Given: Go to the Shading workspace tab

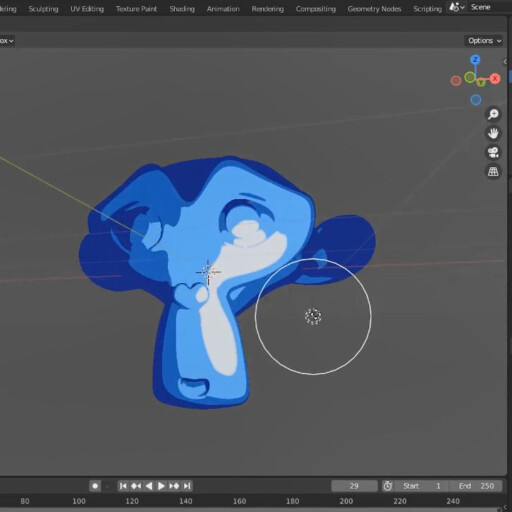Looking at the screenshot, I should tap(182, 9).
